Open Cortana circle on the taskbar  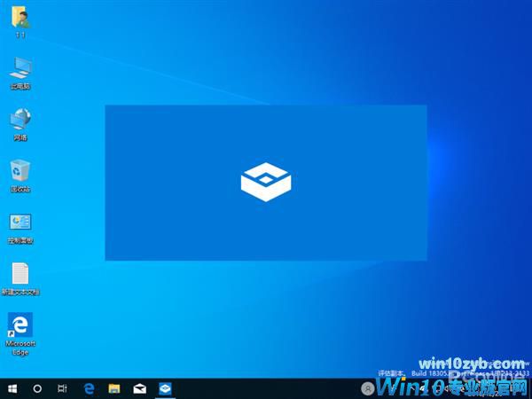pyautogui.click(x=37, y=388)
